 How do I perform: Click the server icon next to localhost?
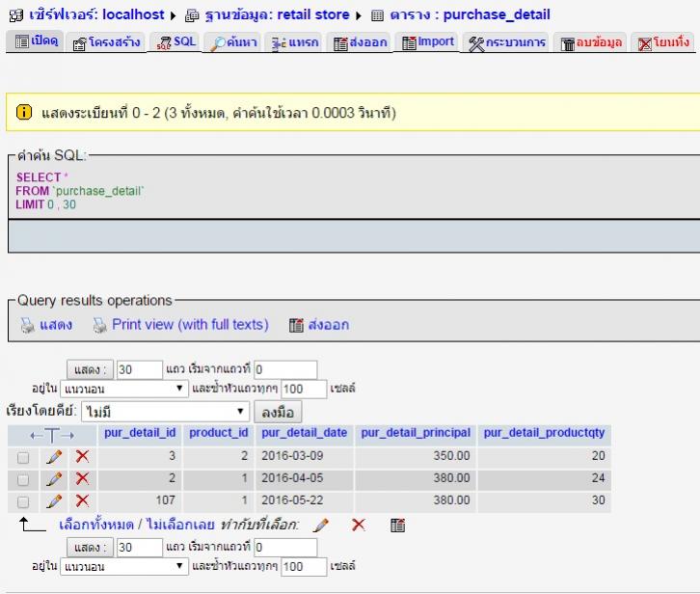coord(16,15)
